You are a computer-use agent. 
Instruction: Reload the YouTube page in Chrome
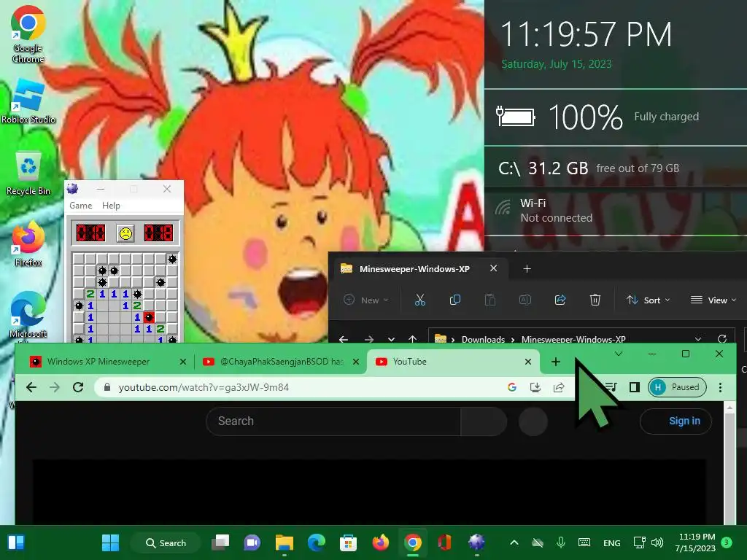[78, 387]
